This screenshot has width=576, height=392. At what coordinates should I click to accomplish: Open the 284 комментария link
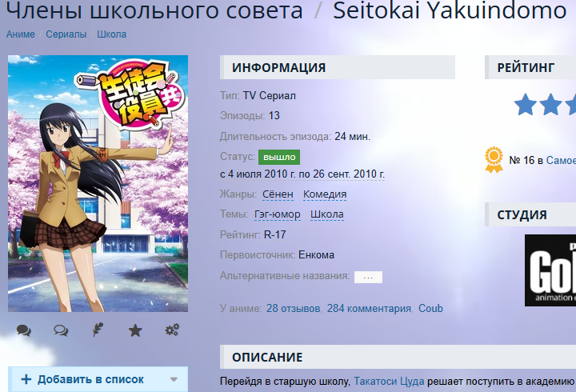(x=369, y=308)
